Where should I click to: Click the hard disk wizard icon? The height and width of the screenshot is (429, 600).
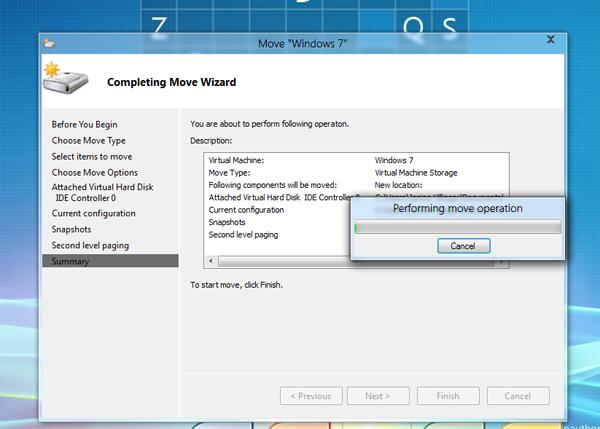click(x=65, y=78)
